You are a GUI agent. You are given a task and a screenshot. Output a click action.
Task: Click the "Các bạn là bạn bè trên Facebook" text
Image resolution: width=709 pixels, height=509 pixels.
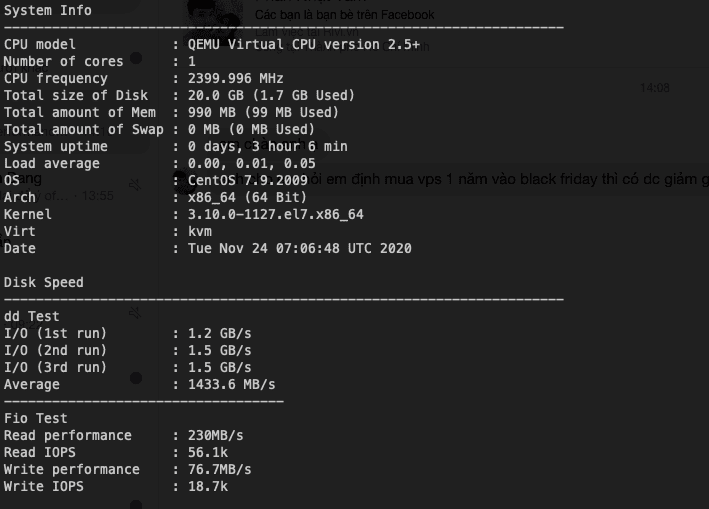(x=344, y=15)
